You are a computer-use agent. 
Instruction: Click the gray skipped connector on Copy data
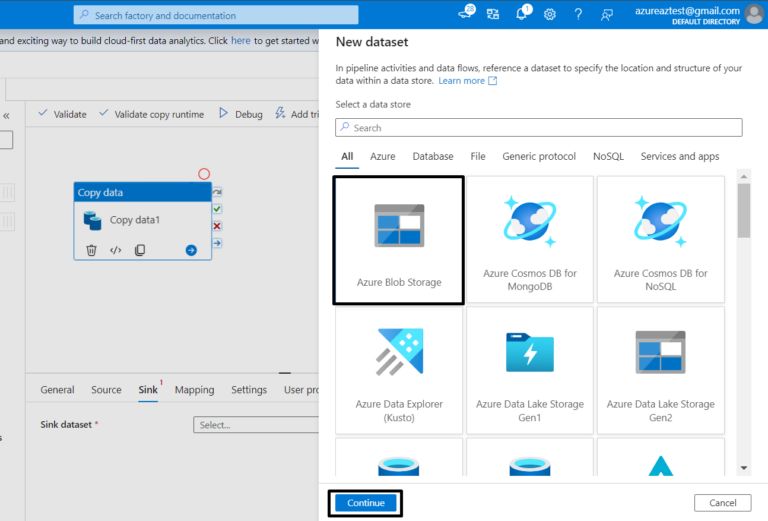[x=217, y=192]
